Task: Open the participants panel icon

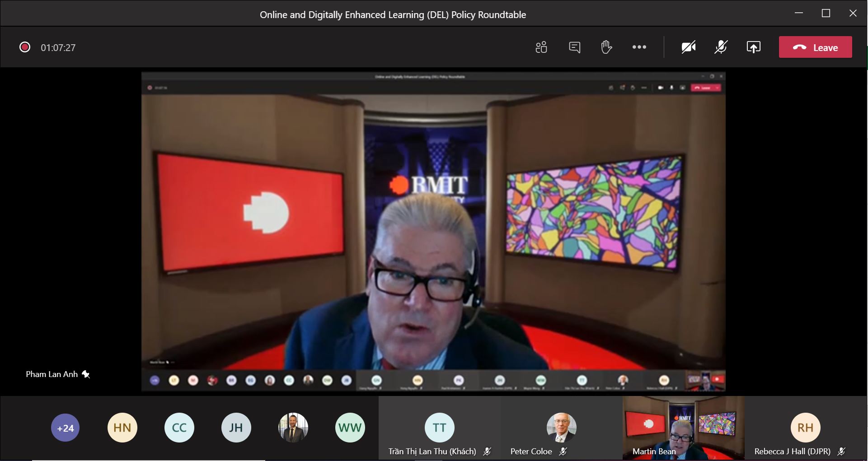Action: pos(541,47)
